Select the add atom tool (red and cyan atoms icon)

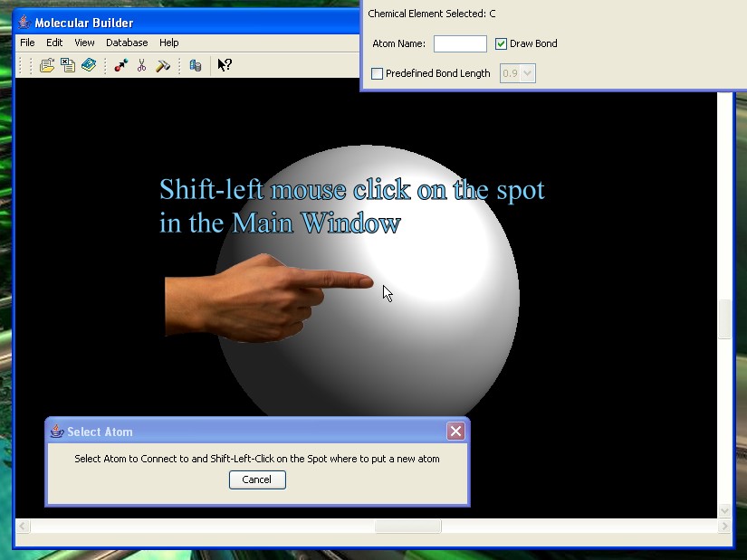click(121, 65)
